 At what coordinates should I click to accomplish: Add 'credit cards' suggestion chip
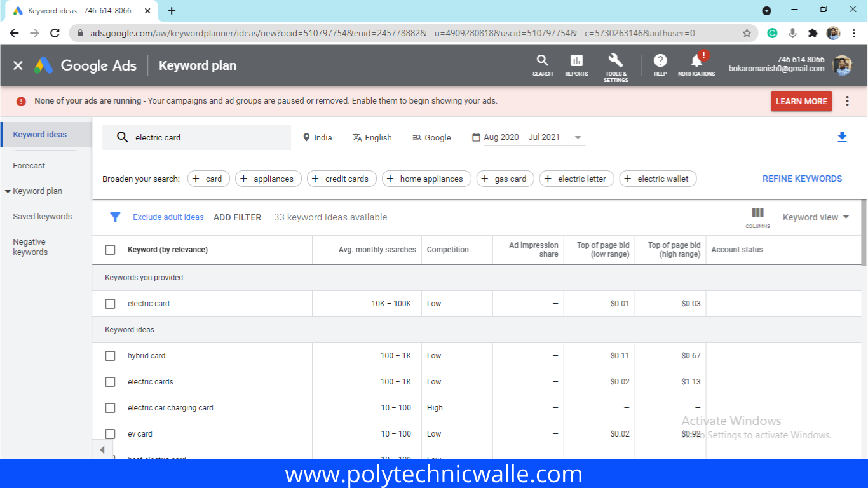[342, 179]
